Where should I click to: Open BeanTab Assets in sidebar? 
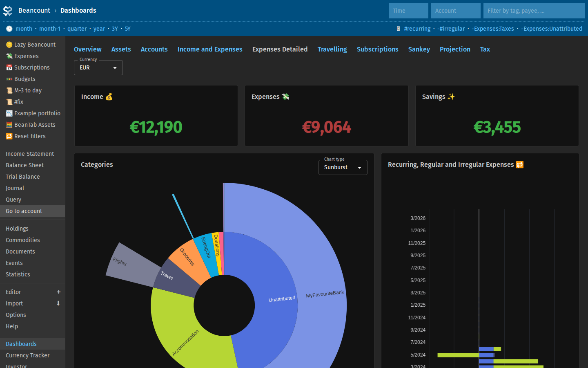[x=33, y=125]
